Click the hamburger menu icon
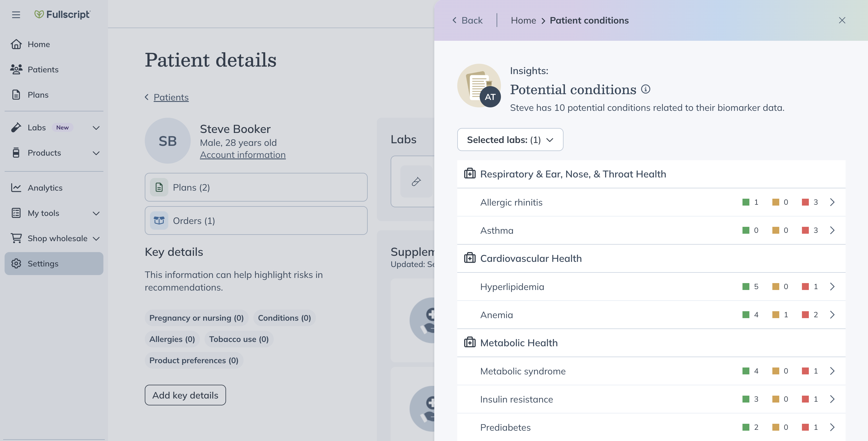Viewport: 868px width, 441px height. click(x=16, y=15)
